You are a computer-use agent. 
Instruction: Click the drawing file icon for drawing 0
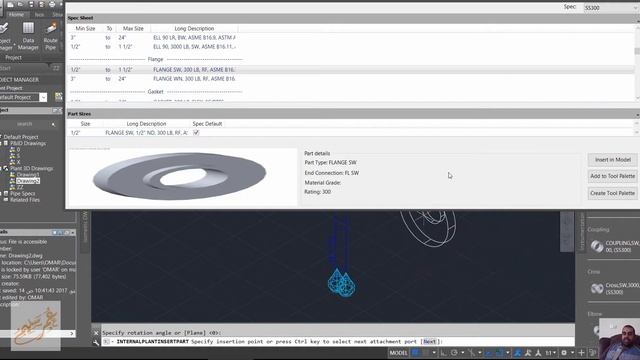pos(12,150)
